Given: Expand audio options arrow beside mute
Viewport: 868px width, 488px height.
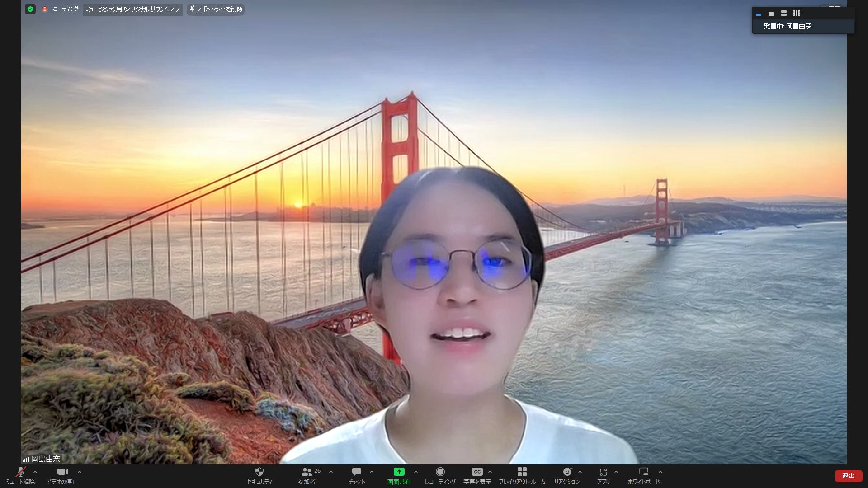Looking at the screenshot, I should coord(35,472).
